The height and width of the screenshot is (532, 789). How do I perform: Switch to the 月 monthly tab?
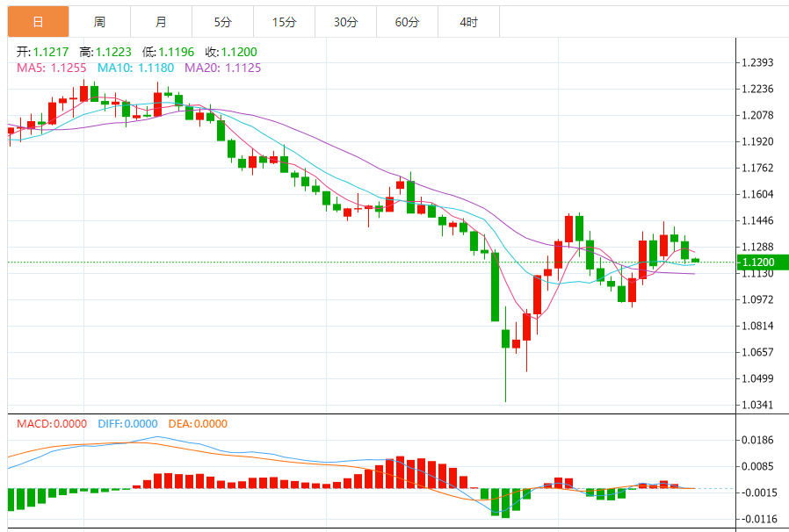pyautogui.click(x=161, y=22)
